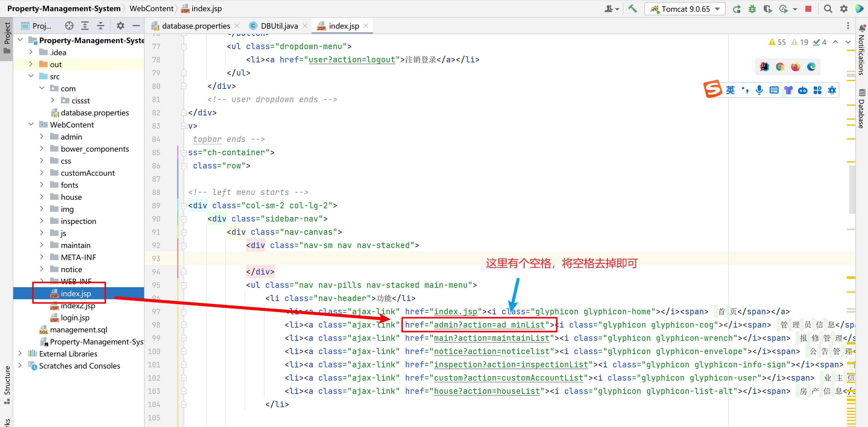Expand all nodes in Project panel
This screenshot has height=427, width=868.
85,26
